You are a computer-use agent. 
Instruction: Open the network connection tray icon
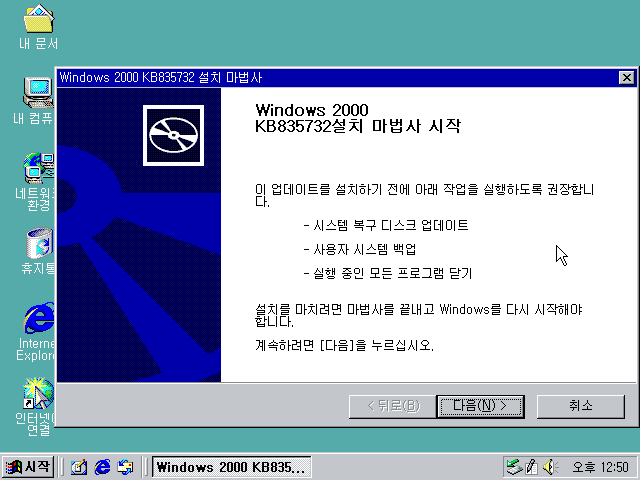coord(514,467)
